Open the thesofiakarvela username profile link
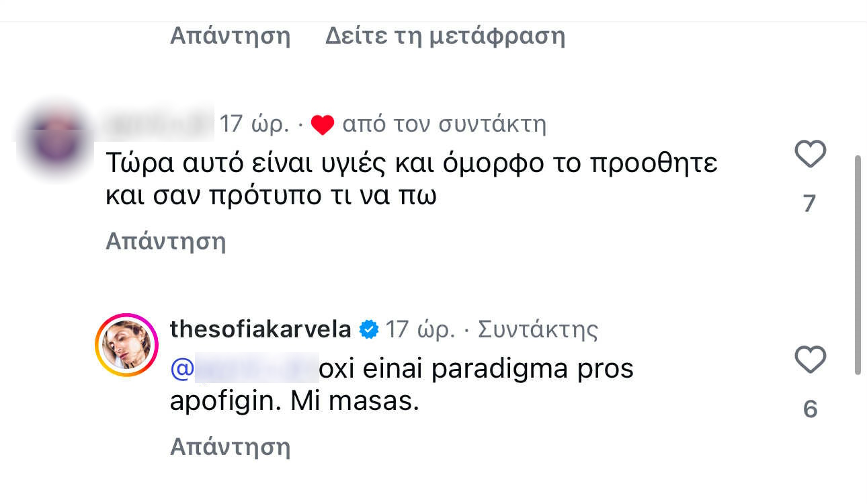This screenshot has width=867, height=504. 261,329
